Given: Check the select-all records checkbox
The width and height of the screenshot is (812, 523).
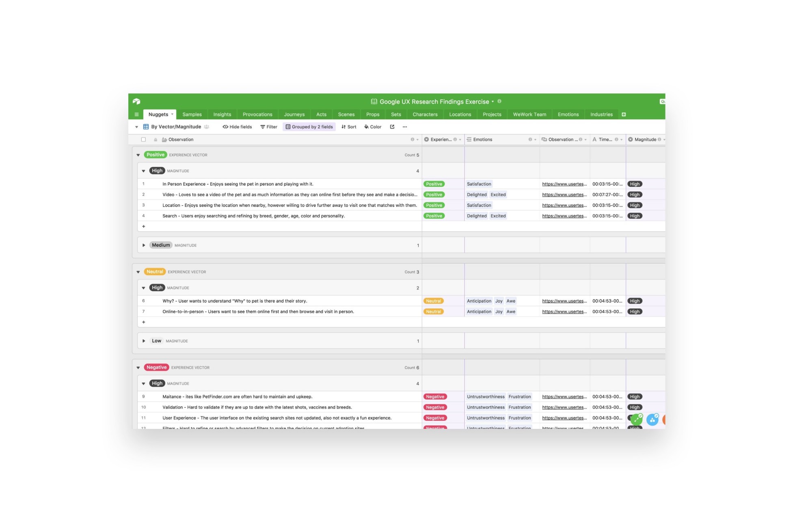Looking at the screenshot, I should pos(143,140).
